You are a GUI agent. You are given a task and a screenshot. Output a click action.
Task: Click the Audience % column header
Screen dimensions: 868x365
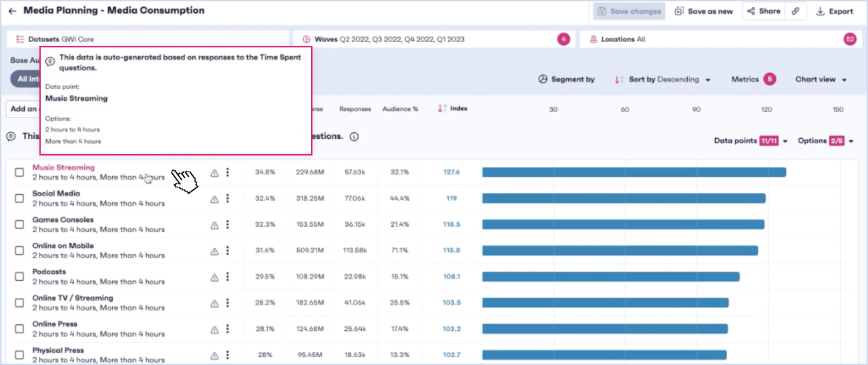click(x=401, y=109)
